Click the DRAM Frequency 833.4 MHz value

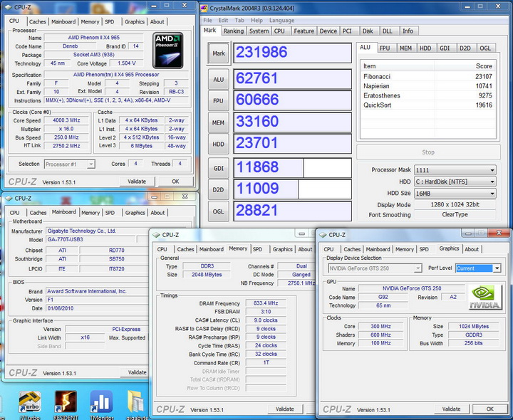[266, 303]
